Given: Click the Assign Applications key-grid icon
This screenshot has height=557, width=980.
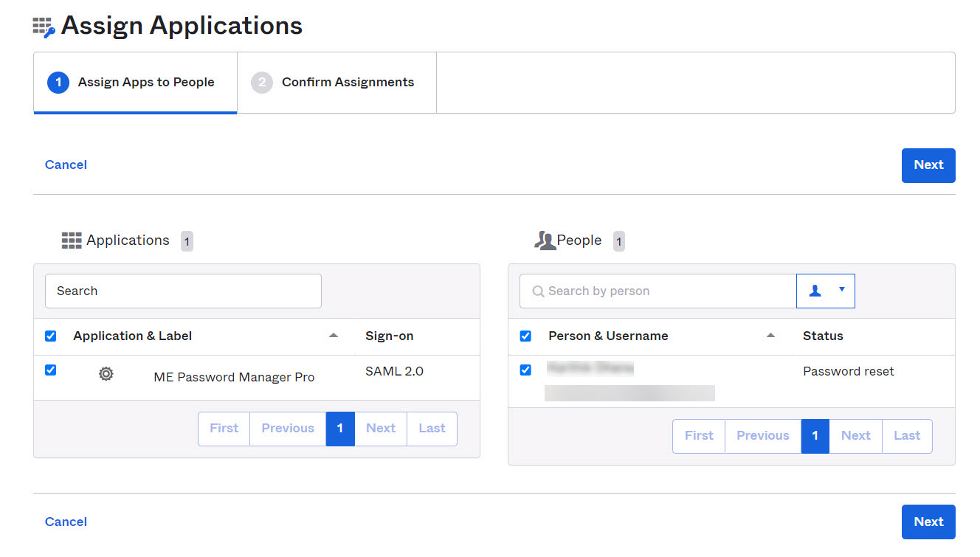Looking at the screenshot, I should click(x=44, y=27).
